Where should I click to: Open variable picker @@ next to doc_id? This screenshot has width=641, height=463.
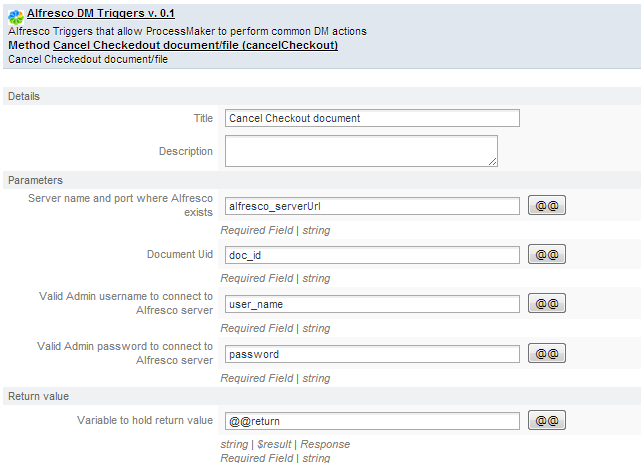547,255
